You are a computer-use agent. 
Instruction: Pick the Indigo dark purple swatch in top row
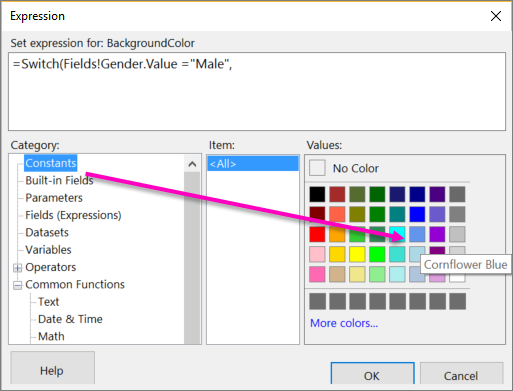[x=437, y=194]
